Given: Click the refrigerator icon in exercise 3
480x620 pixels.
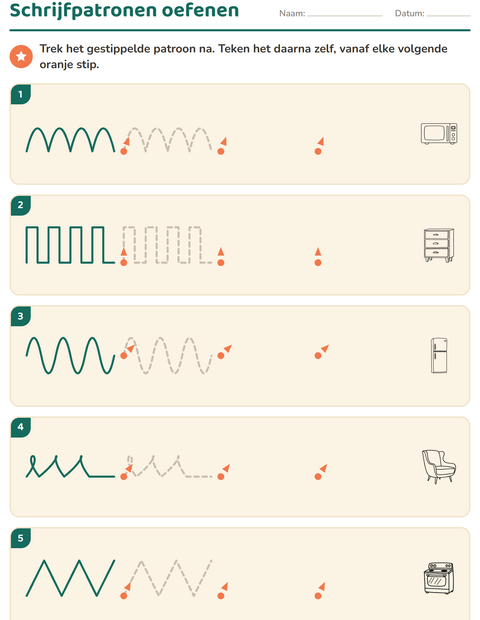Looking at the screenshot, I should (439, 355).
